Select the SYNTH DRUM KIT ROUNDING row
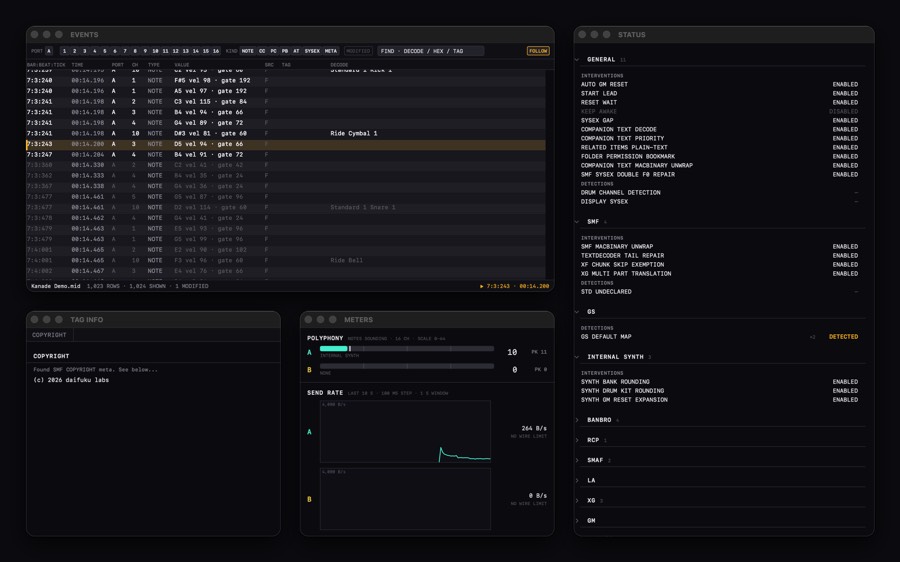Screen dimensions: 900x562 point(720,391)
